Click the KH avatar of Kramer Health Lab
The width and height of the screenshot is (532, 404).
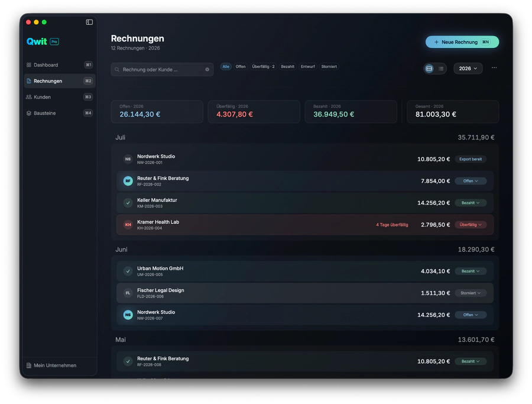tap(128, 225)
